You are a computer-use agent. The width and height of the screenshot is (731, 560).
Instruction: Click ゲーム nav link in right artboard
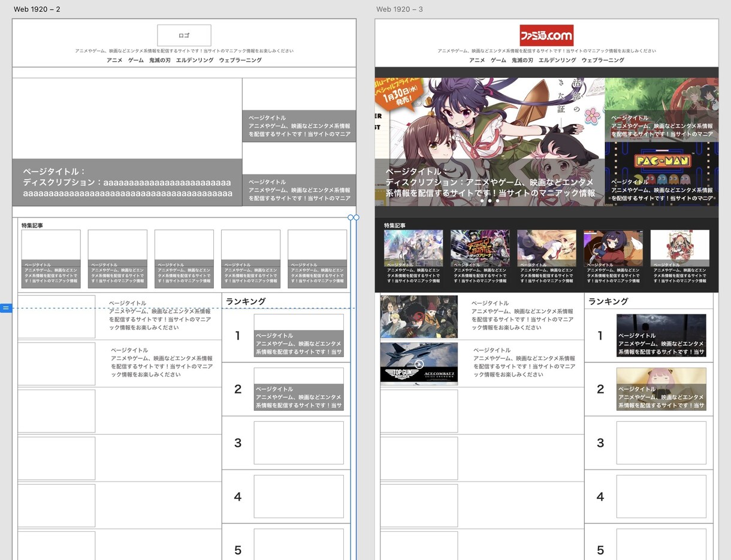coord(498,60)
